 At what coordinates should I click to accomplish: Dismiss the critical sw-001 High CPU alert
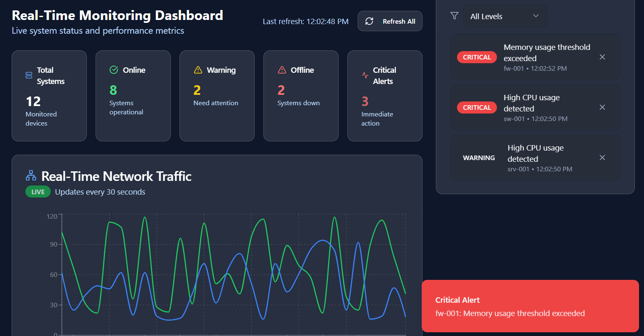(602, 107)
